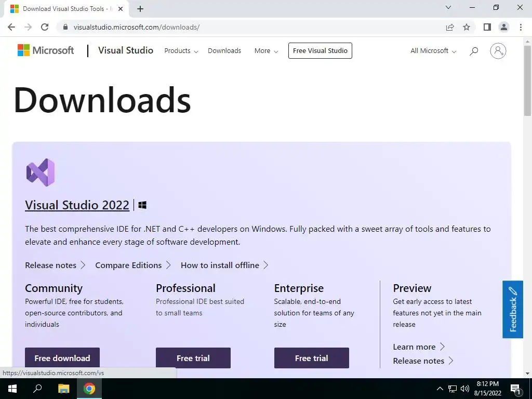The width and height of the screenshot is (532, 399).
Task: Open the Windows Start menu
Action: (x=12, y=389)
